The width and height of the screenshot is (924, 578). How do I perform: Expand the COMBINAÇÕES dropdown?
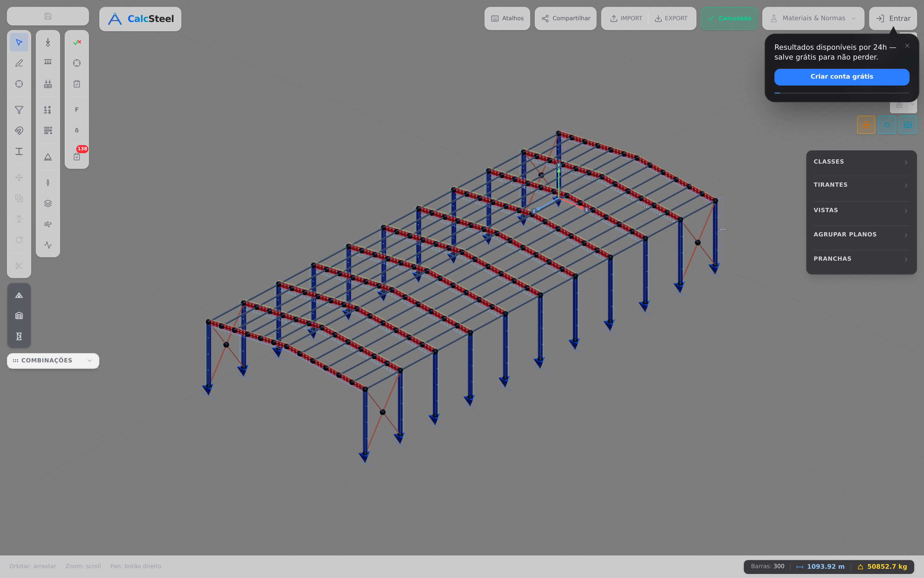click(53, 360)
